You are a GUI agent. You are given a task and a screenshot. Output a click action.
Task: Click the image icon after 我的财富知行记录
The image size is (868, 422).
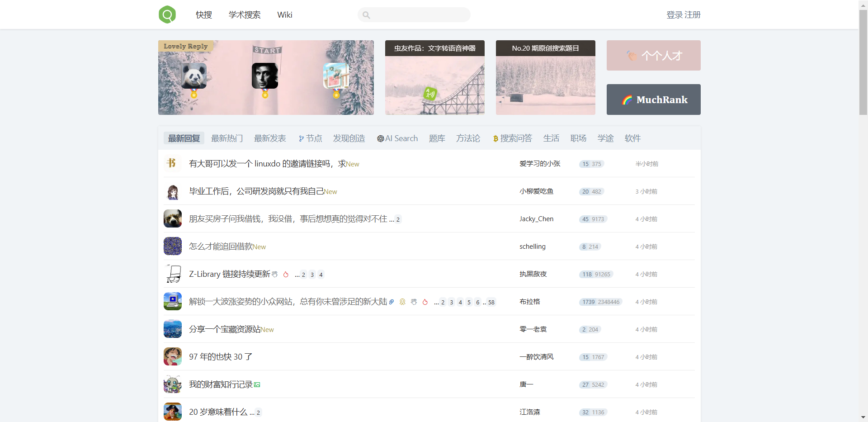pyautogui.click(x=257, y=384)
